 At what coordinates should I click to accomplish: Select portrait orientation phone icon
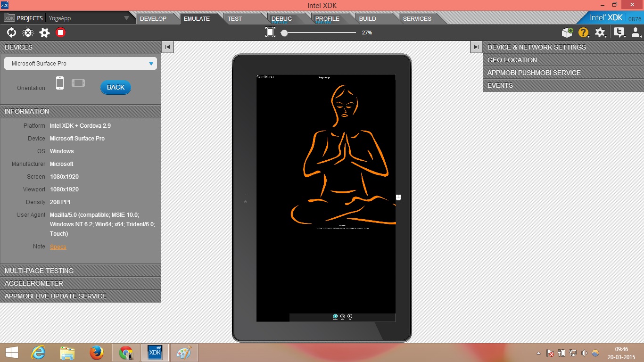[x=60, y=83]
